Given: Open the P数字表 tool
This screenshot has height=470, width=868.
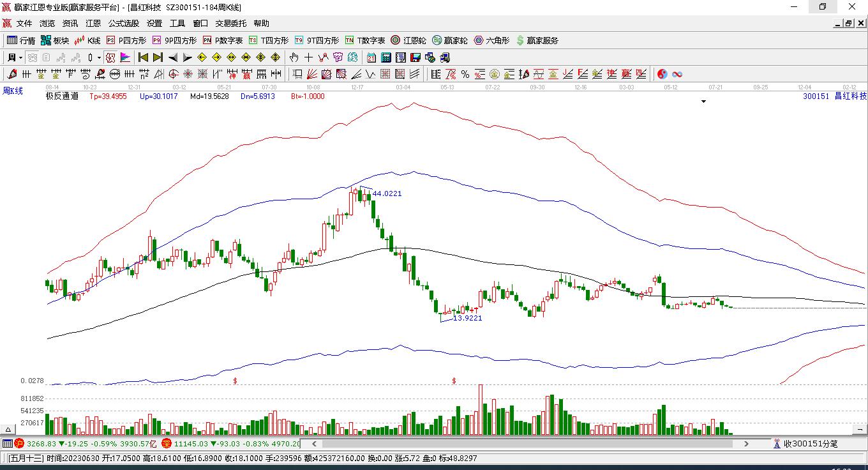Looking at the screenshot, I should pyautogui.click(x=223, y=40).
